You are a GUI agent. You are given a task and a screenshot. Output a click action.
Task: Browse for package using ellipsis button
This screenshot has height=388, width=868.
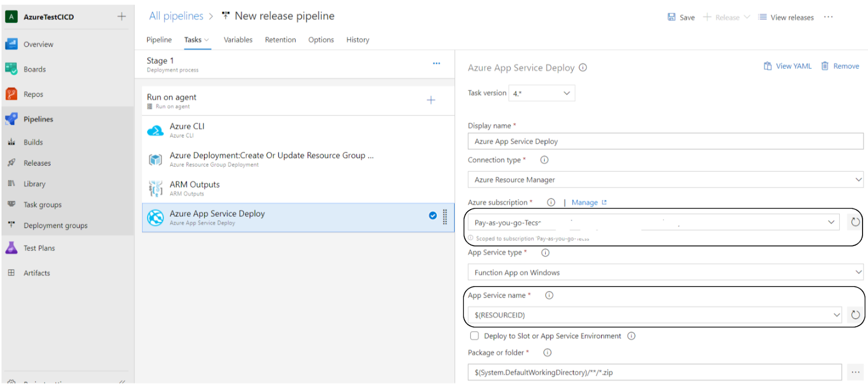(855, 372)
